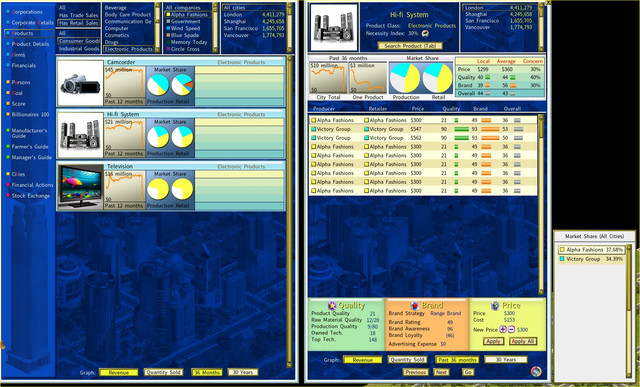Select Circle Cross company
The height and width of the screenshot is (387, 640).
pyautogui.click(x=185, y=49)
